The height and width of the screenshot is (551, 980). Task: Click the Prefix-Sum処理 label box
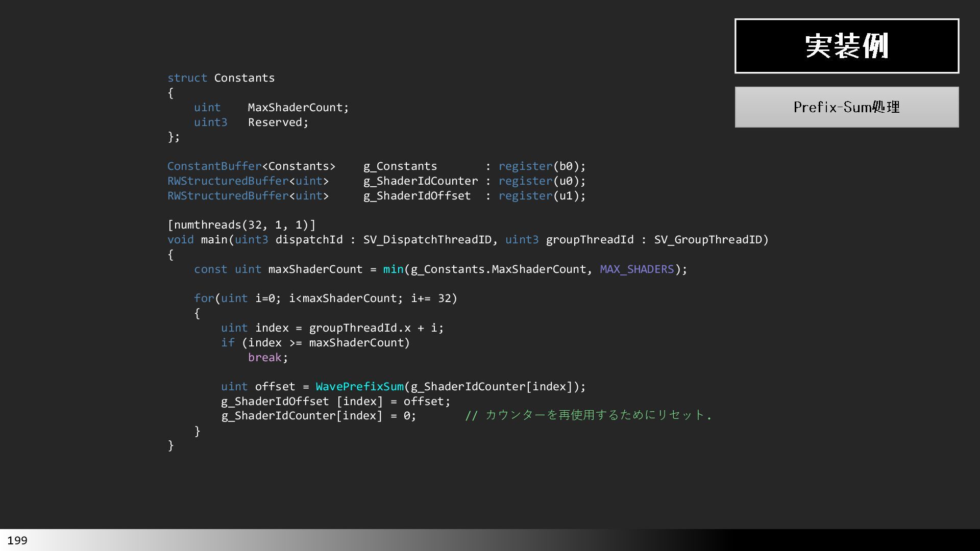(847, 107)
